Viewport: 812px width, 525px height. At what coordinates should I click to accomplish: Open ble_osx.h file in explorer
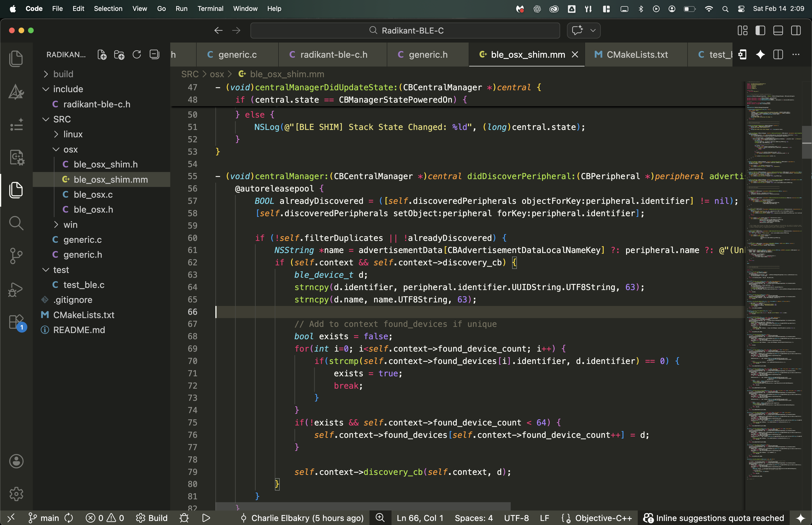(x=102, y=209)
